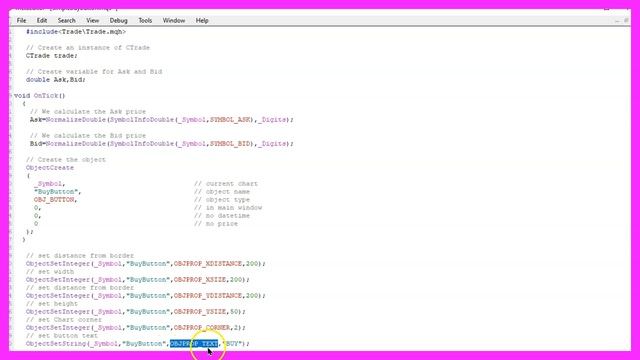Click the '// set button text' comment
The height and width of the screenshot is (360, 640).
(62, 336)
